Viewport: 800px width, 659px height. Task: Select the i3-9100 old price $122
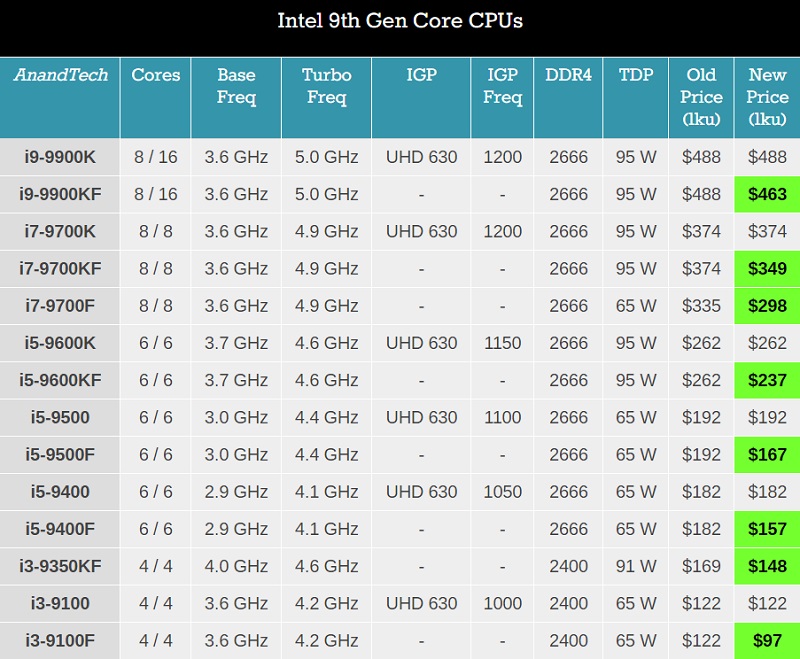(x=701, y=604)
